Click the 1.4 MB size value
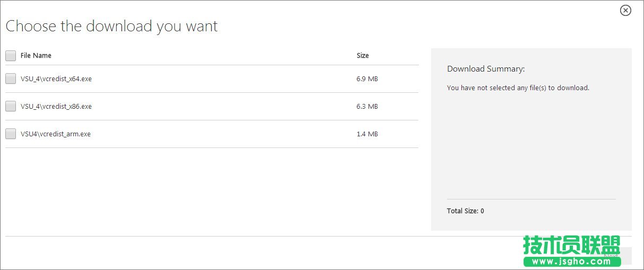 pyautogui.click(x=367, y=134)
